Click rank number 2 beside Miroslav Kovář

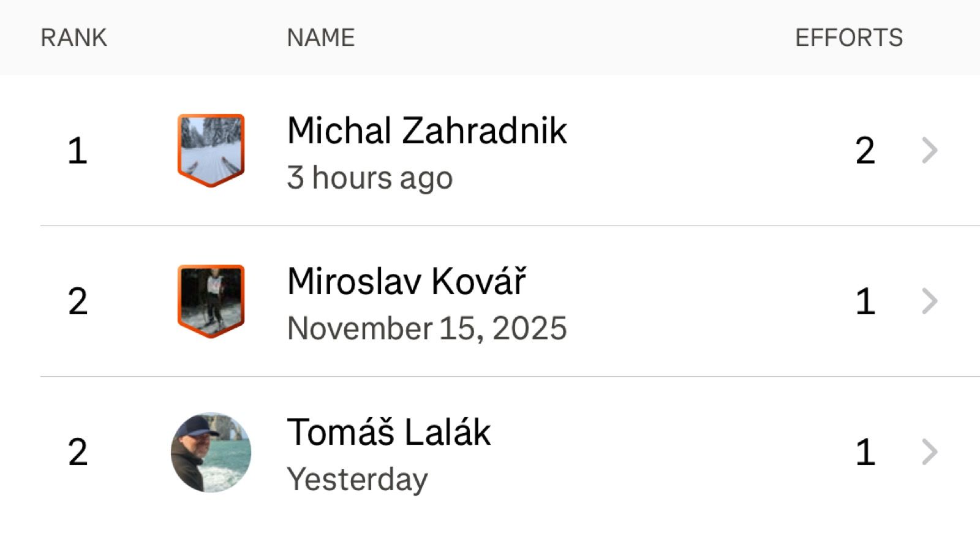click(77, 301)
